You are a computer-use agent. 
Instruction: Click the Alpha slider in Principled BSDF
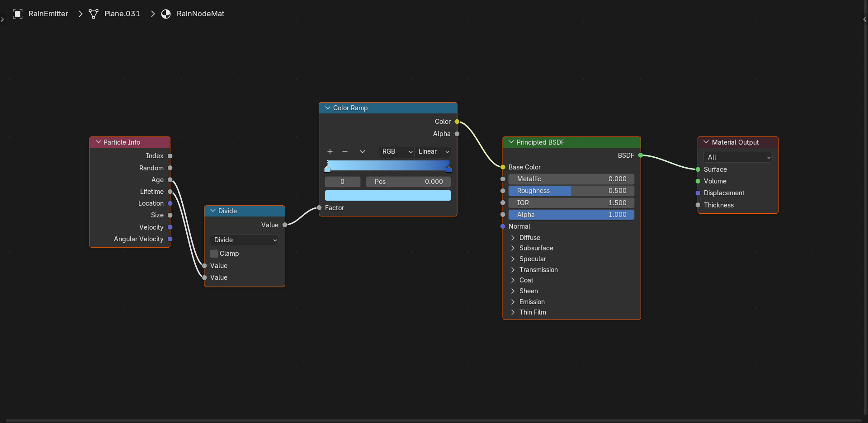click(571, 215)
